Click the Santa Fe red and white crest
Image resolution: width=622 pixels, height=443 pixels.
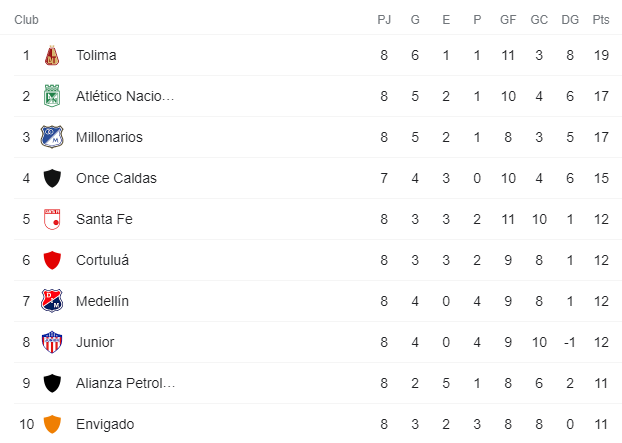[52, 219]
